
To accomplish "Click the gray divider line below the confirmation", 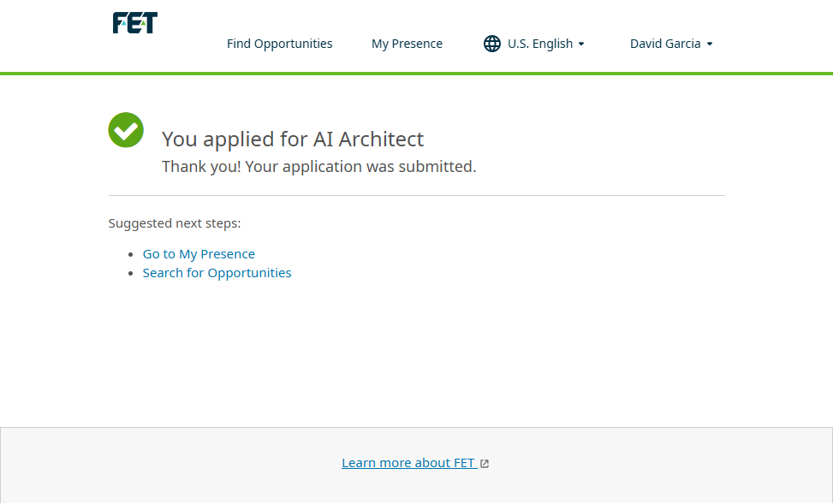I will [416, 196].
